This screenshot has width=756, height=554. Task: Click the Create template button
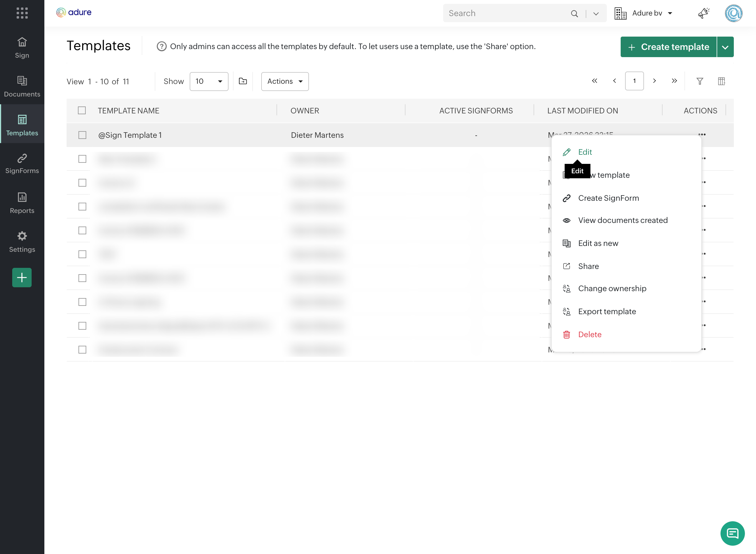tap(668, 47)
